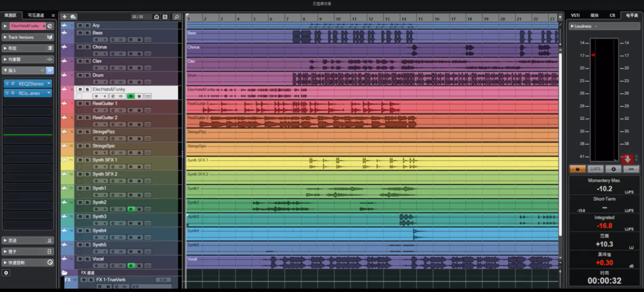Switch to the 可见通道 tab
The image size is (644, 292).
pyautogui.click(x=37, y=14)
